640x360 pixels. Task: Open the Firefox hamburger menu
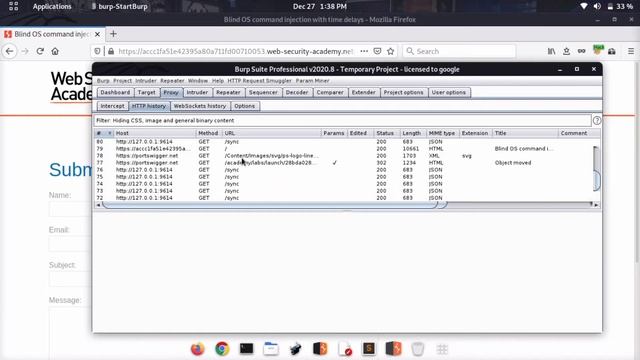click(631, 51)
